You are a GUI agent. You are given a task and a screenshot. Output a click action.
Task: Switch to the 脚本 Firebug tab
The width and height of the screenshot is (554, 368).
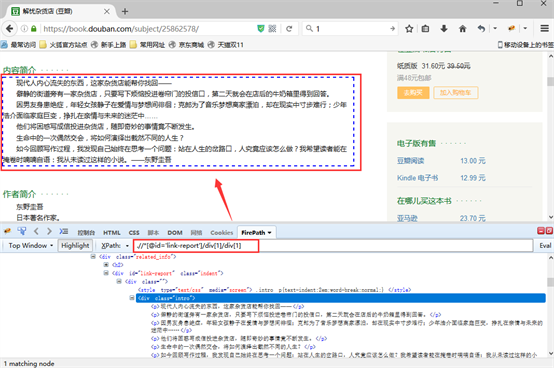(x=153, y=233)
